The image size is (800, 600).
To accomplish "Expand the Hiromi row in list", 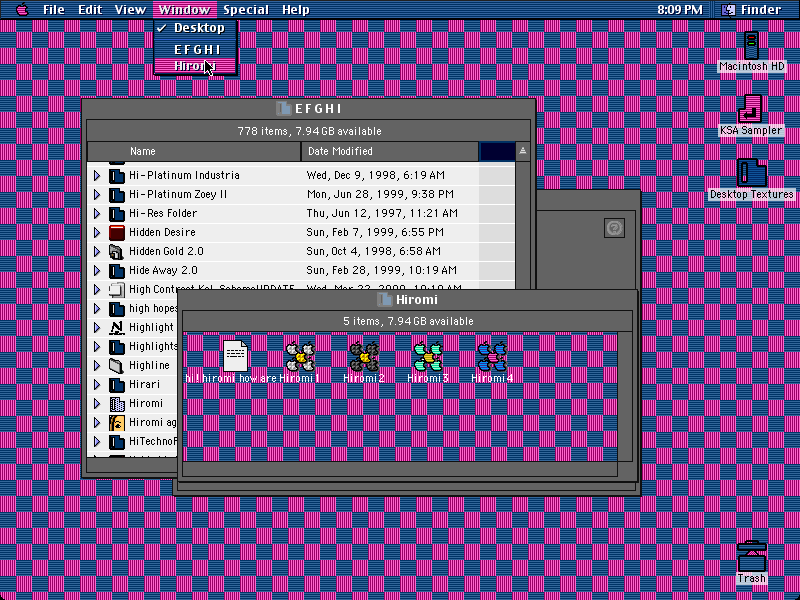I will pos(97,404).
